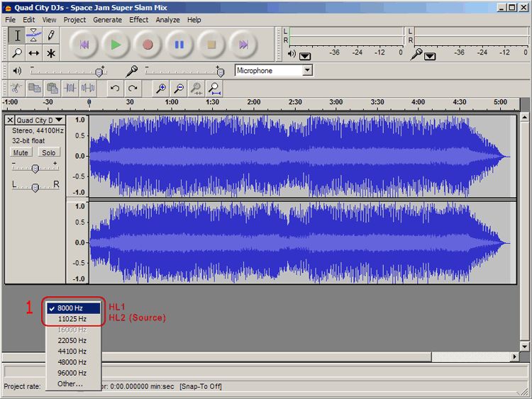Open the Microphone input source dropdown

click(307, 71)
